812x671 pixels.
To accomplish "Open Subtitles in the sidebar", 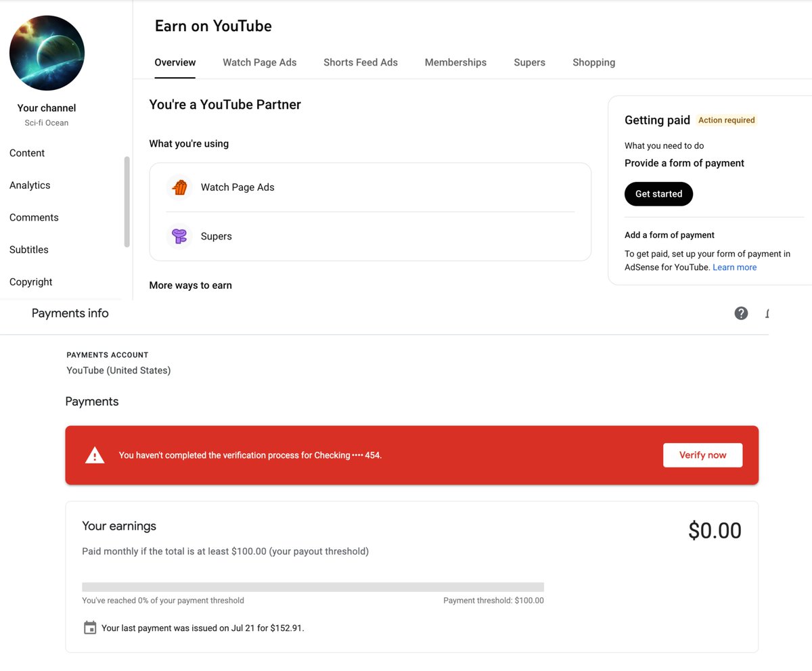I will coord(29,250).
